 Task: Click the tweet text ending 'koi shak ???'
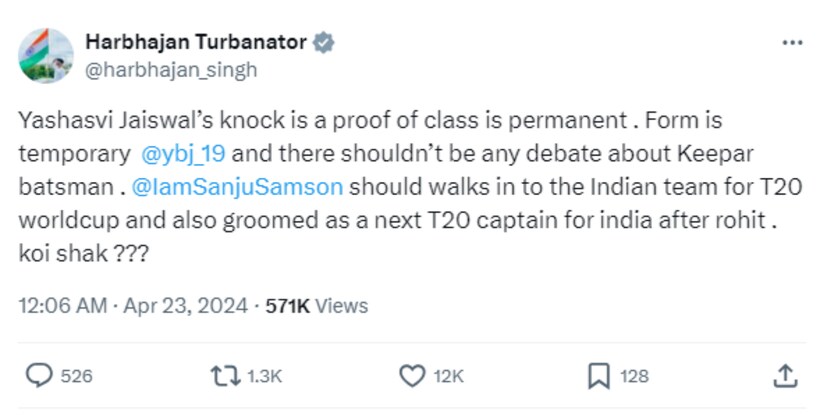pos(83,254)
